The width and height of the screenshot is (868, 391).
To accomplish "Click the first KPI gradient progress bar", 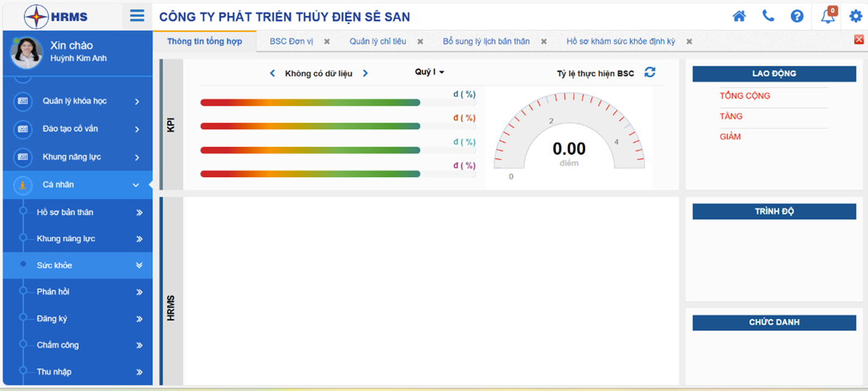I will 311,102.
